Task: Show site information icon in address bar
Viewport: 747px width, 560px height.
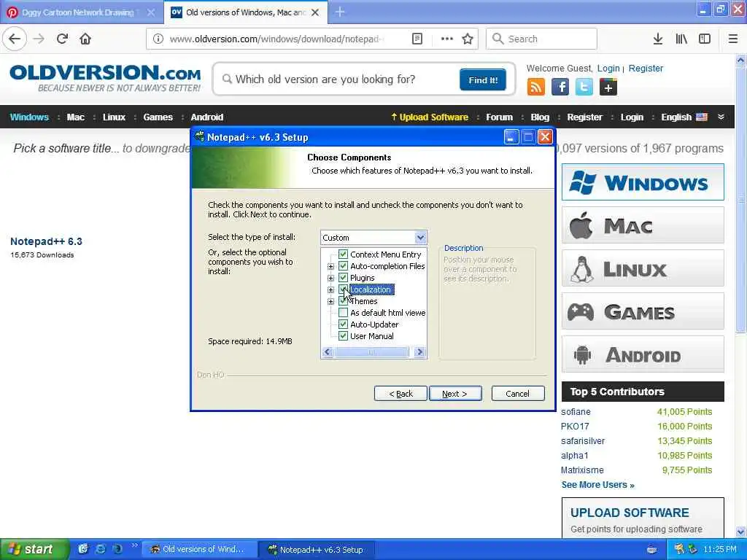Action: (158, 39)
